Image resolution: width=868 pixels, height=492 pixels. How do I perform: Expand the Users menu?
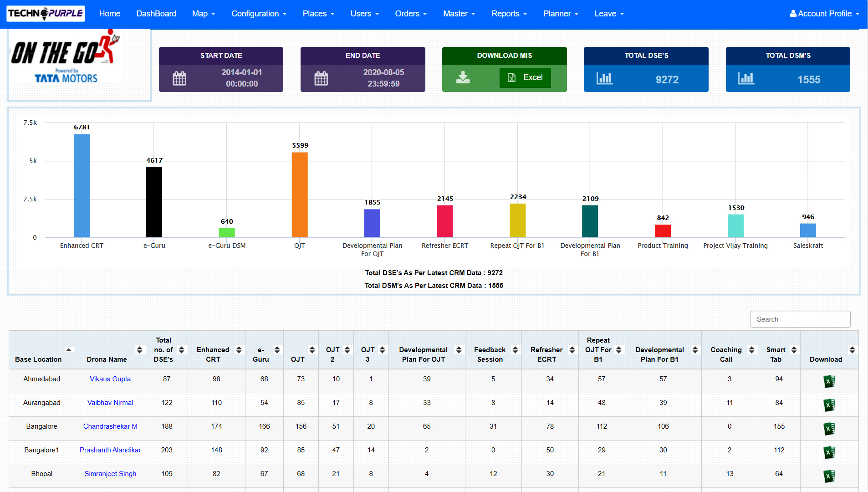365,14
